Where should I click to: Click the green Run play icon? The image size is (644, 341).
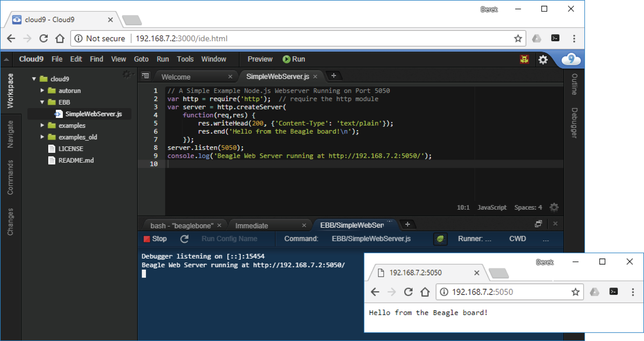tap(286, 59)
